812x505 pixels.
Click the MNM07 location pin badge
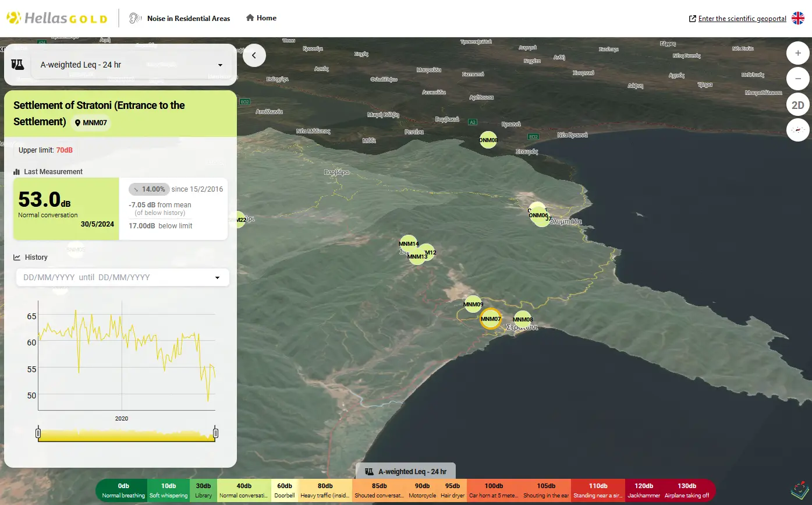coord(91,123)
